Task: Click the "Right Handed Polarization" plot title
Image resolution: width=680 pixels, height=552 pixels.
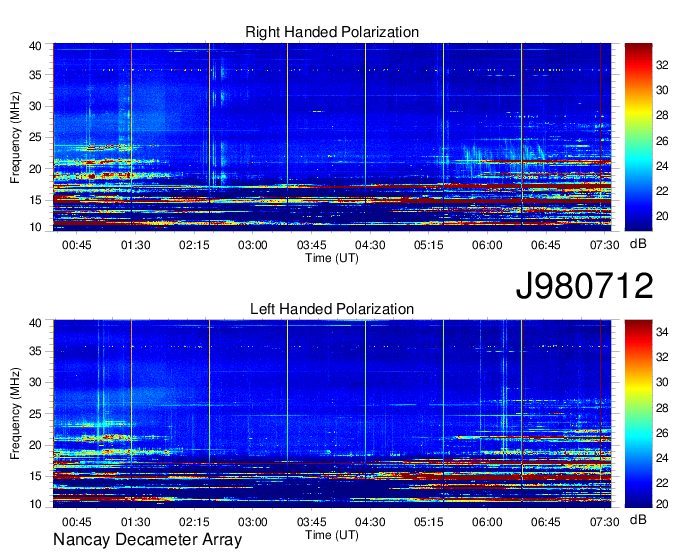Action: [x=332, y=32]
